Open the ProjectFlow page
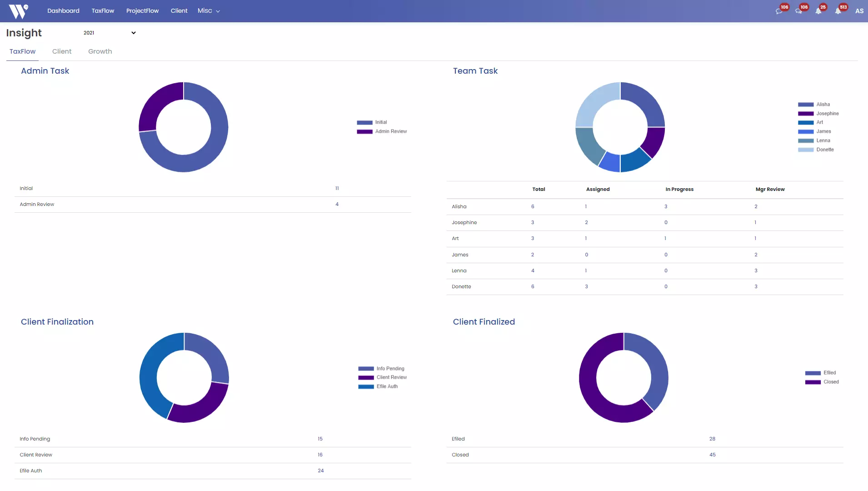Screen dimensions: 868x491 143,10
